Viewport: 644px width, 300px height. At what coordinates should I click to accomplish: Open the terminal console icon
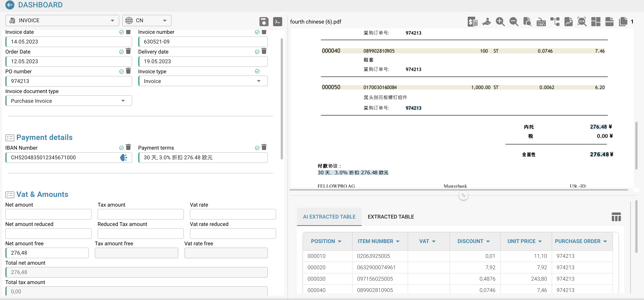click(277, 22)
